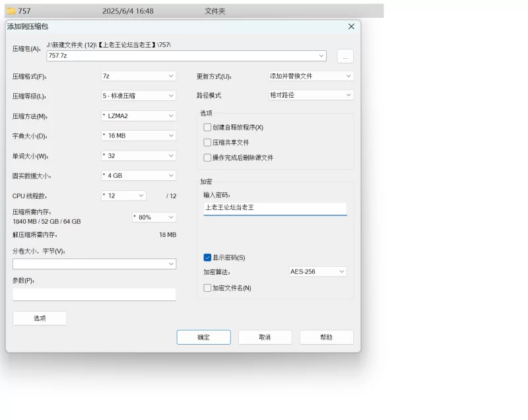Open the 压缩方法 LZMA2 dropdown

tap(139, 116)
